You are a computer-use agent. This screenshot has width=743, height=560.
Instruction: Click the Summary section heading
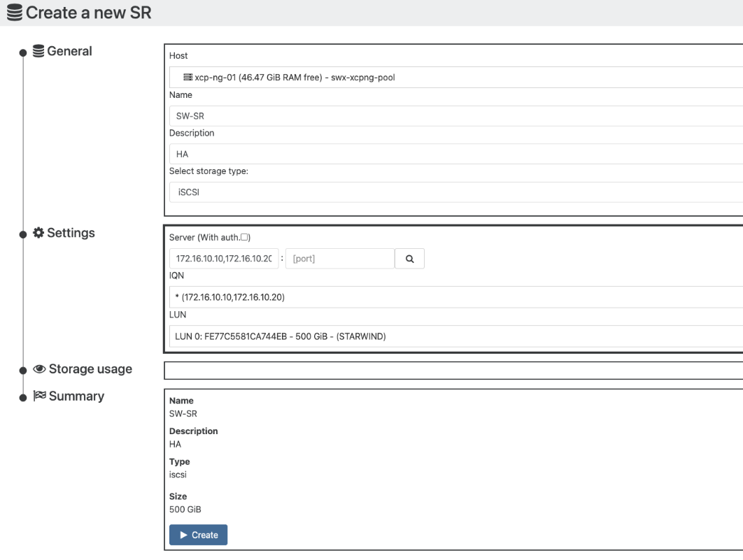(x=76, y=396)
